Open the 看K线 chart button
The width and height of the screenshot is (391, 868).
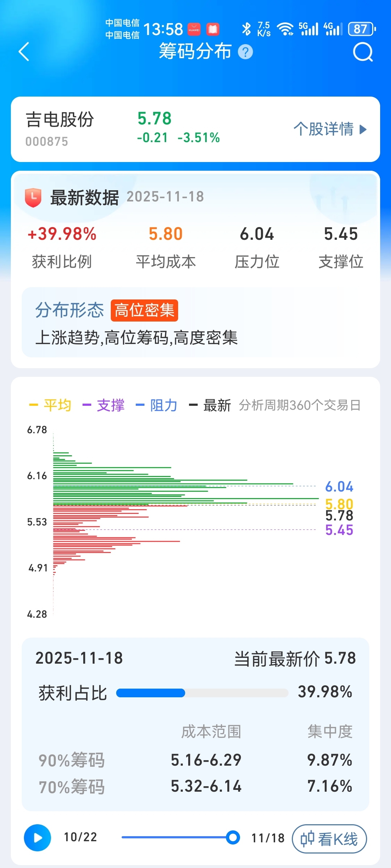pyautogui.click(x=329, y=839)
